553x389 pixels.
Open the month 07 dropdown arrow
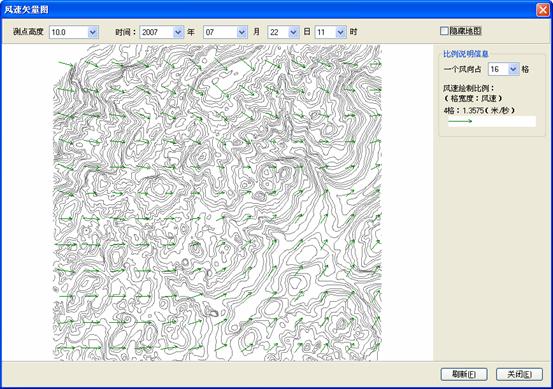tap(242, 32)
